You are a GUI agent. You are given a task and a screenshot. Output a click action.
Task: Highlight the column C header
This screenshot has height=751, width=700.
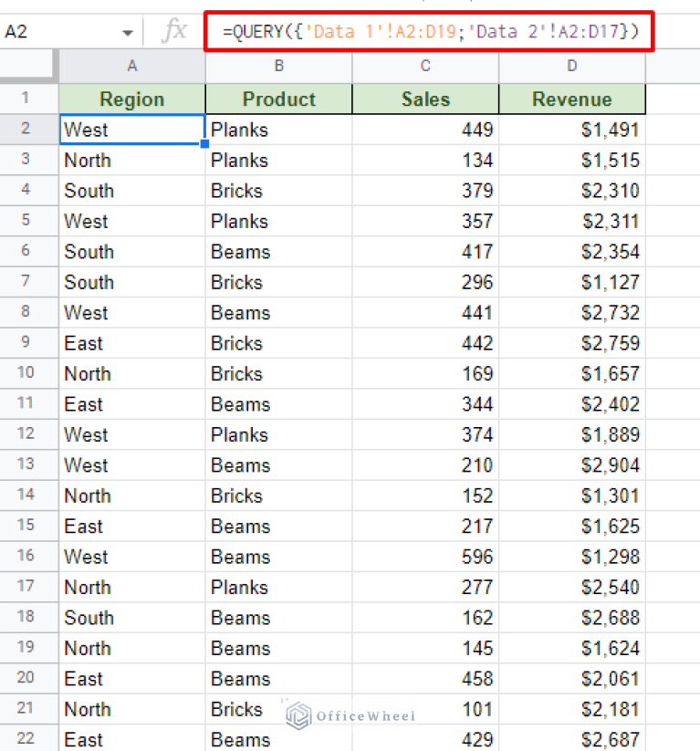(425, 66)
